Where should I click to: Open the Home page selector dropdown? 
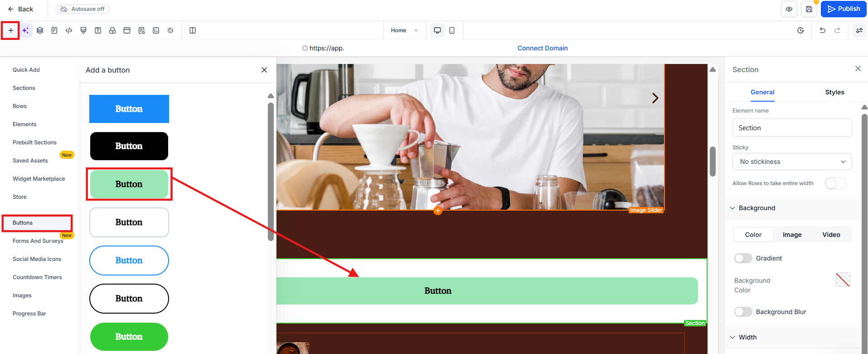(x=404, y=30)
